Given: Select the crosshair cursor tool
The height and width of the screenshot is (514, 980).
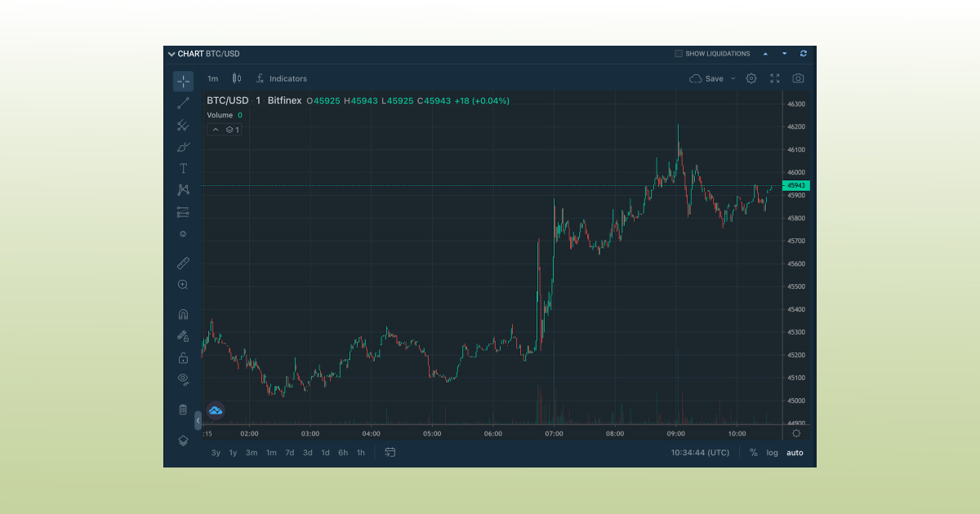Looking at the screenshot, I should click(x=183, y=81).
